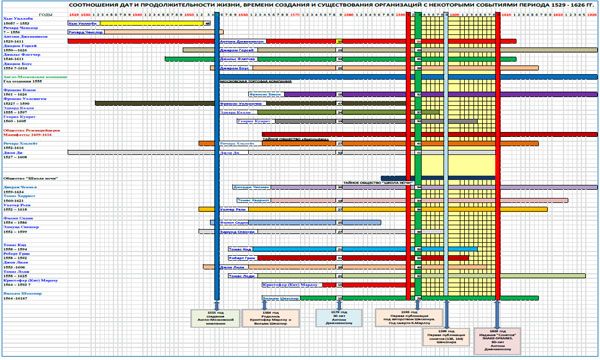Viewport: 600px width, 360px height.
Task: Select the red Rosicrucian Society label at left
Action: pos(32,130)
